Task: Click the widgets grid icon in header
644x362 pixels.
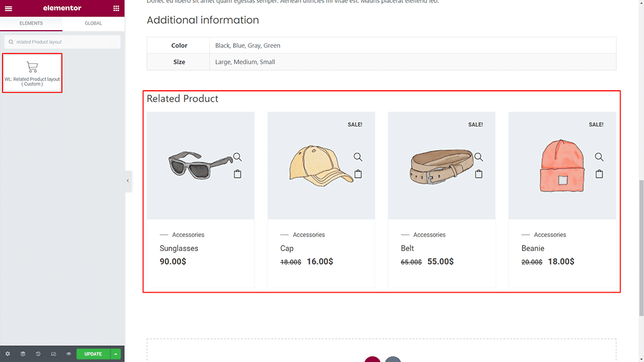Action: click(x=116, y=9)
